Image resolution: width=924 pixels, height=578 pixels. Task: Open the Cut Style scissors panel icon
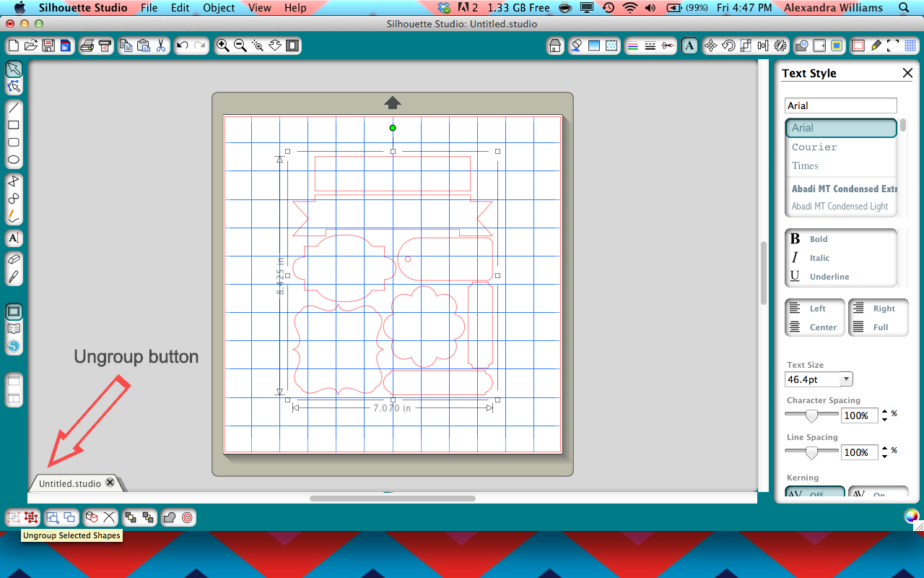pyautogui.click(x=668, y=46)
